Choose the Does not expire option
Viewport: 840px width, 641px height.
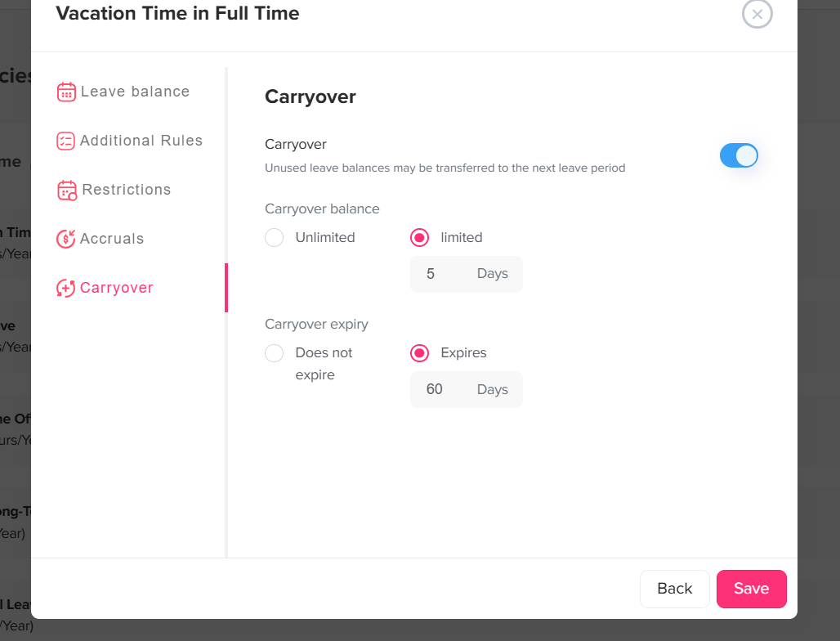(275, 353)
